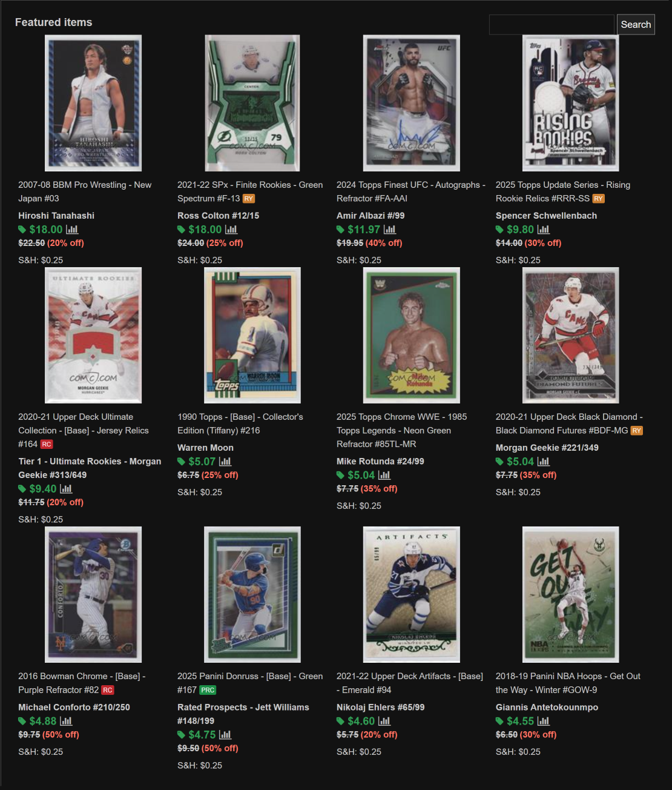Click chart icon next to $4.60 Ehlers price

pyautogui.click(x=384, y=721)
